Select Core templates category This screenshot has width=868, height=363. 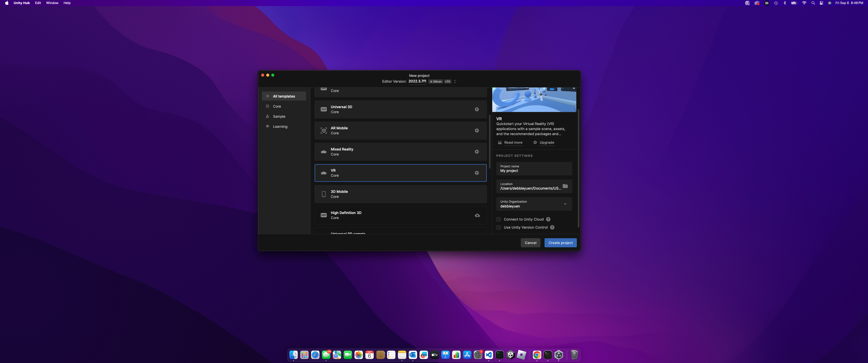[x=284, y=106]
